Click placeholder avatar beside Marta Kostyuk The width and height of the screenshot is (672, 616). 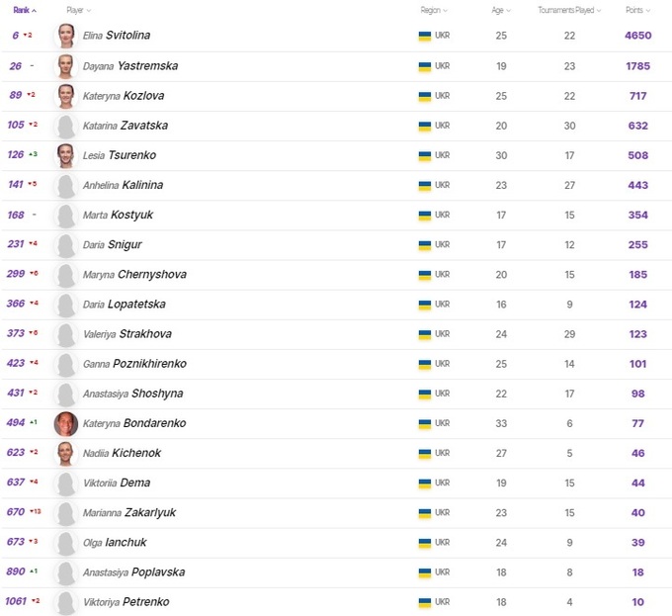(x=66, y=215)
